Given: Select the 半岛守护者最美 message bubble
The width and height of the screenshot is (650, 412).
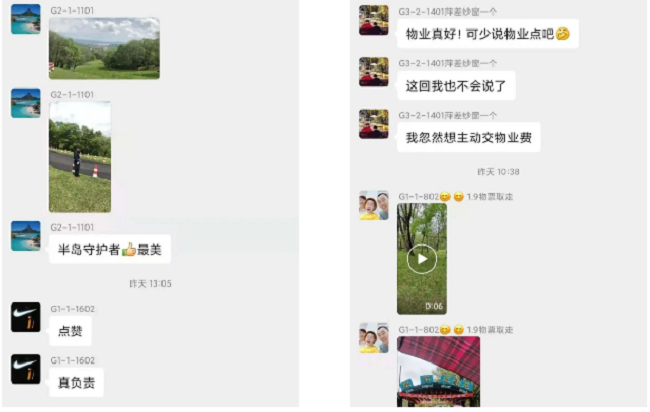Looking at the screenshot, I should click(110, 249).
